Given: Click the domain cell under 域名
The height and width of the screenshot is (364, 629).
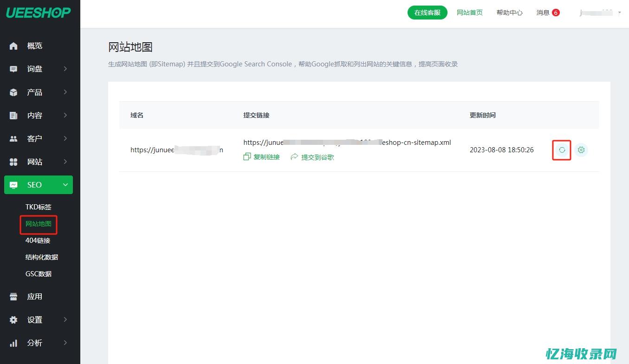Looking at the screenshot, I should (x=177, y=150).
